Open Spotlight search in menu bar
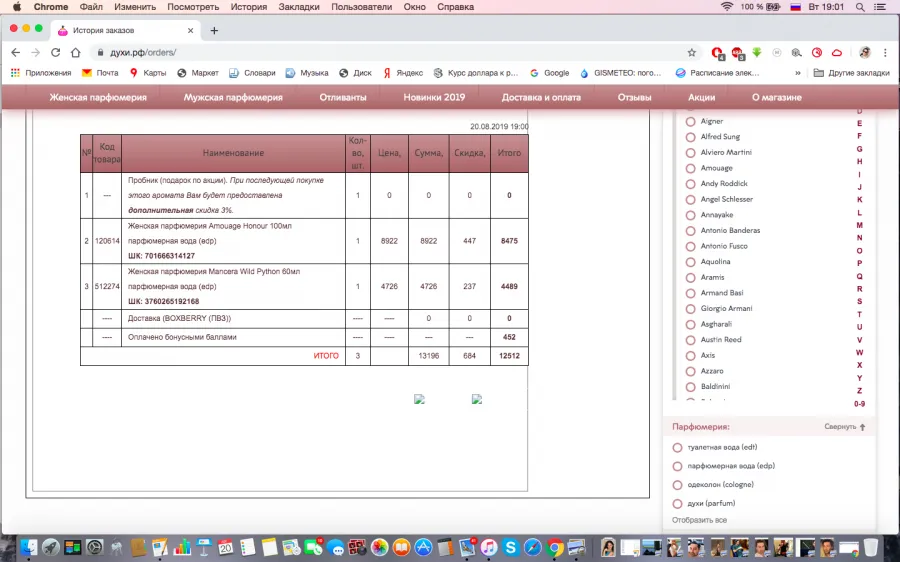The height and width of the screenshot is (562, 900). pyautogui.click(x=860, y=7)
